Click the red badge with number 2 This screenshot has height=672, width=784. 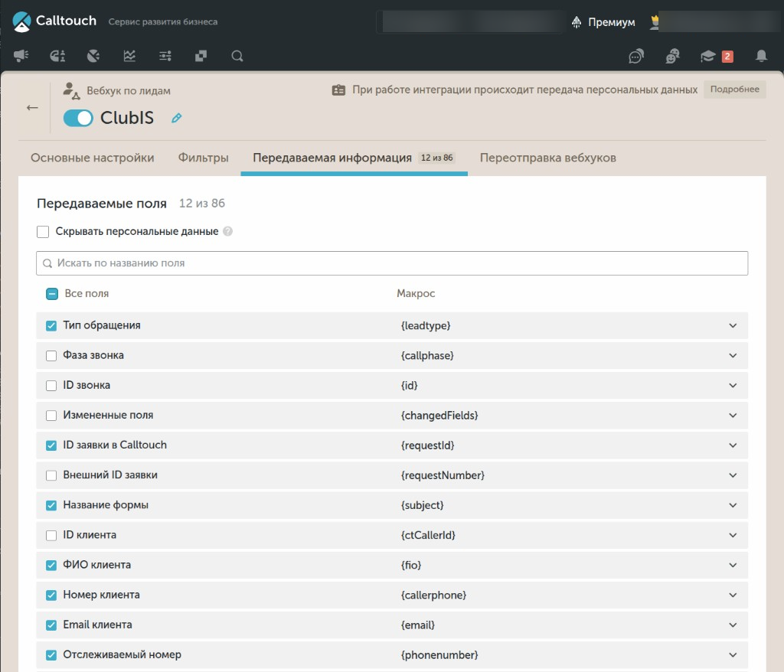[x=727, y=57]
